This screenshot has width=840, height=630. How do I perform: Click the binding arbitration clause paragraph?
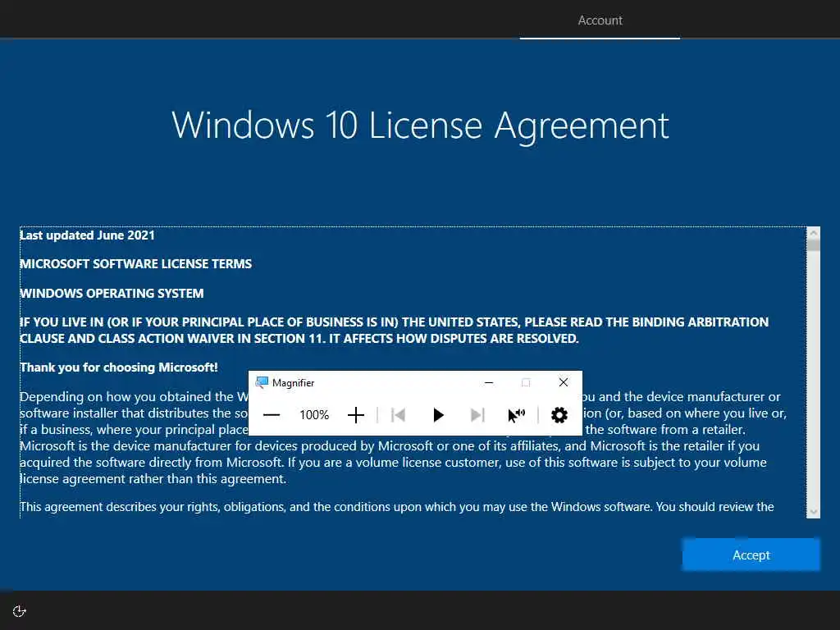(x=395, y=330)
